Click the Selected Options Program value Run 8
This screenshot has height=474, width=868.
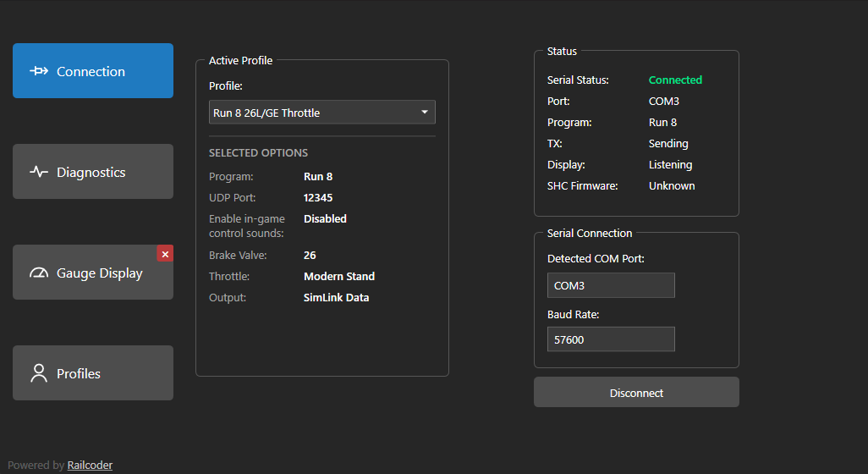[318, 177]
